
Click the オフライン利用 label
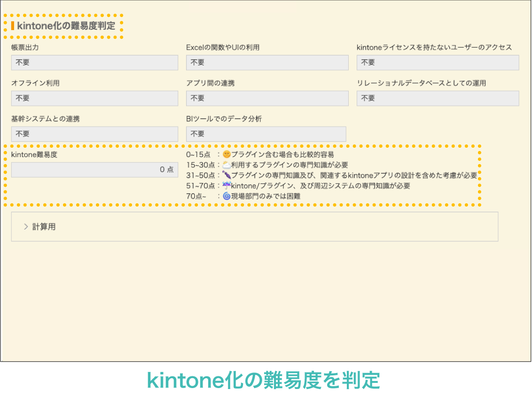point(35,83)
